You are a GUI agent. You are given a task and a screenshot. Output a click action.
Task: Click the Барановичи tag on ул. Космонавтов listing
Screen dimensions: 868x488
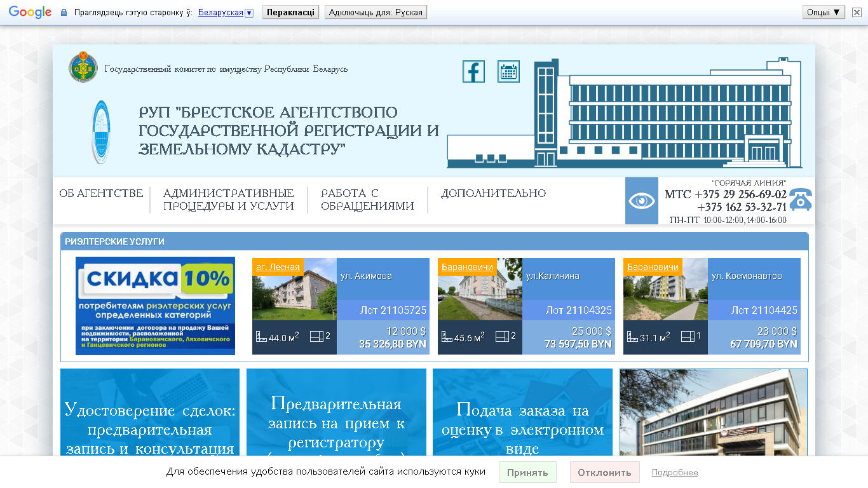tap(653, 267)
